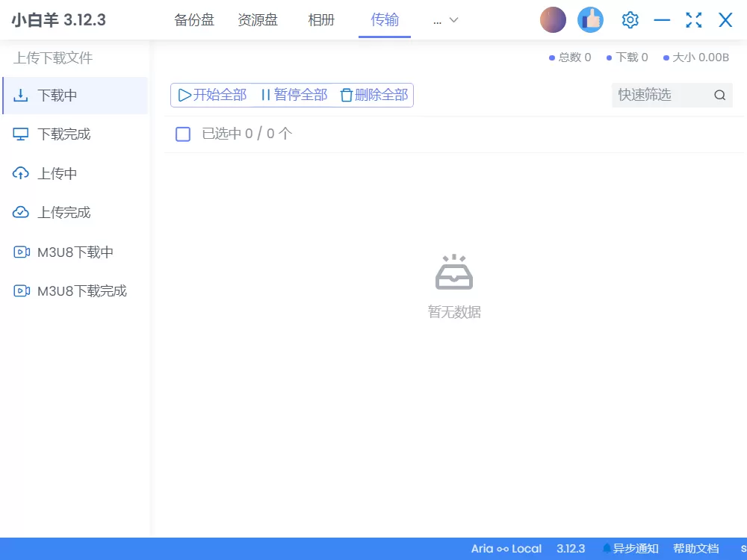This screenshot has height=560, width=747.
Task: Click 删除全部 to delete all tasks
Action: 373,95
